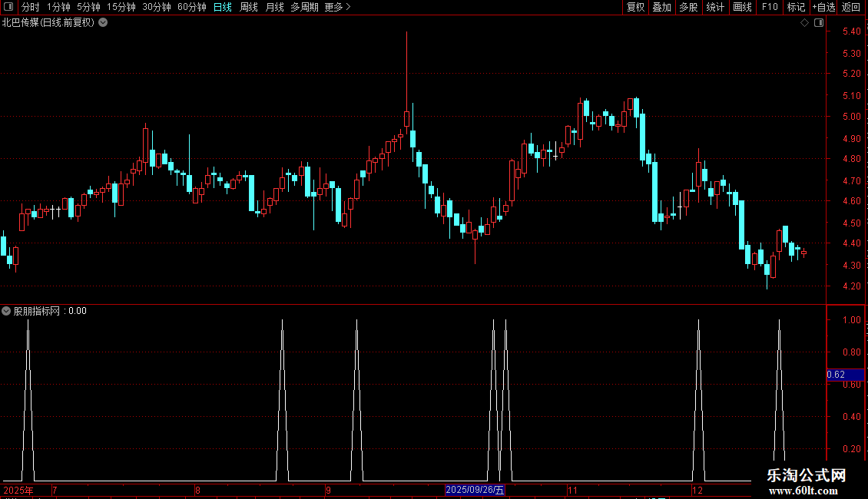Toggle the left sidebar panel icon

pyautogui.click(x=8, y=7)
